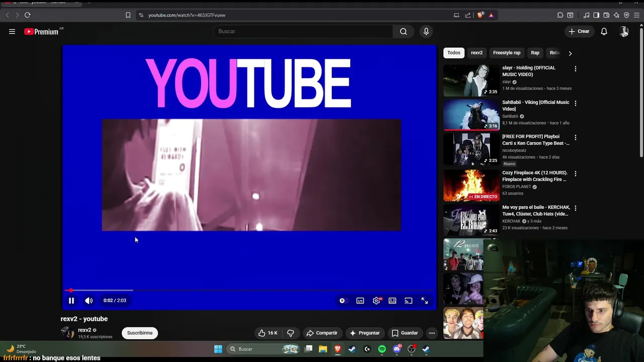Open media control music note icon
Image resolution: width=644 pixels, height=362 pixels.
point(586,15)
